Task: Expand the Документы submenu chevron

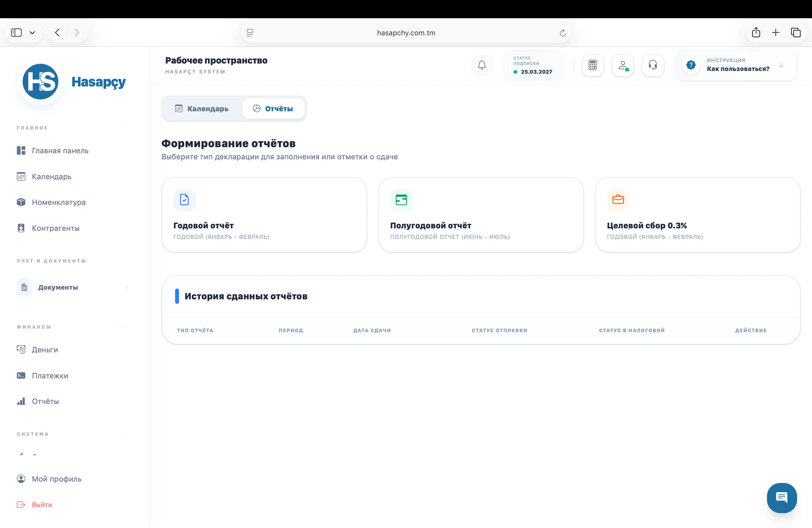Action: coord(127,287)
